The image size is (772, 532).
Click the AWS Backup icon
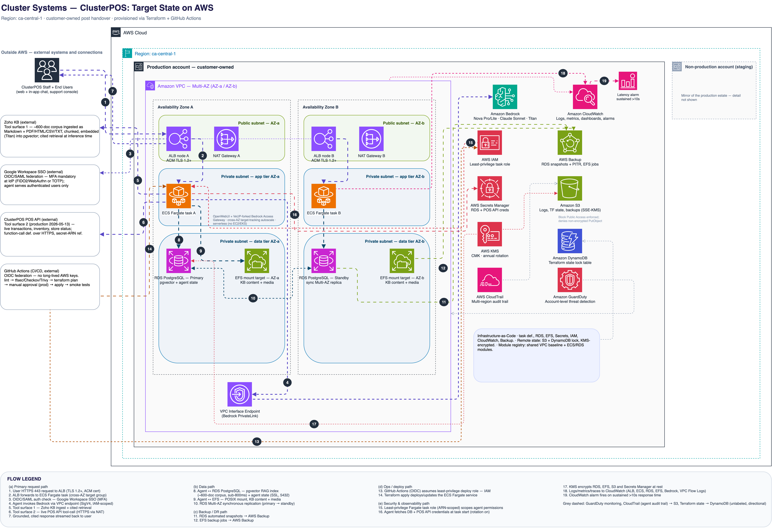pyautogui.click(x=570, y=143)
